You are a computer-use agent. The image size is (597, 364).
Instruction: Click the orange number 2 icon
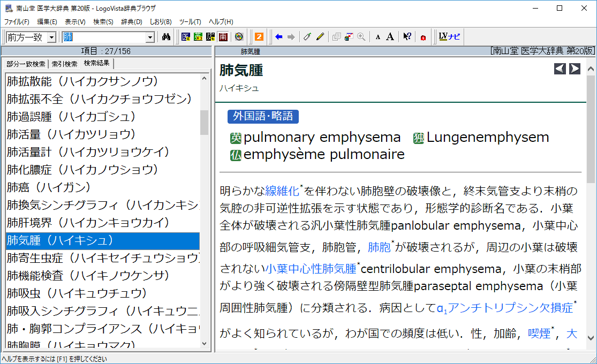tap(259, 37)
